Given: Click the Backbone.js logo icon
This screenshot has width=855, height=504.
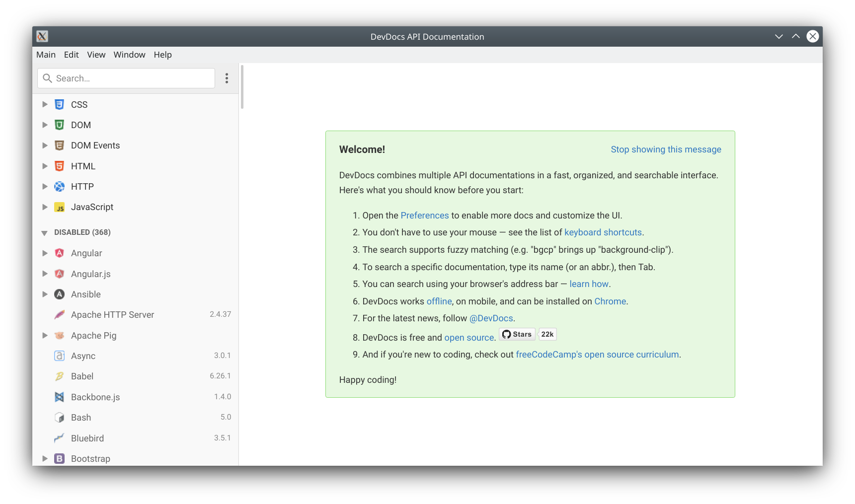Looking at the screenshot, I should 59,397.
